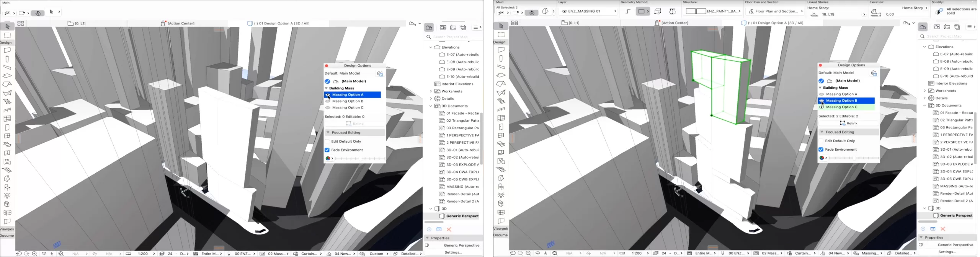Viewport: 980px width, 257px height.
Task: Hide Massing Option C using its eye icon
Action: (x=822, y=107)
